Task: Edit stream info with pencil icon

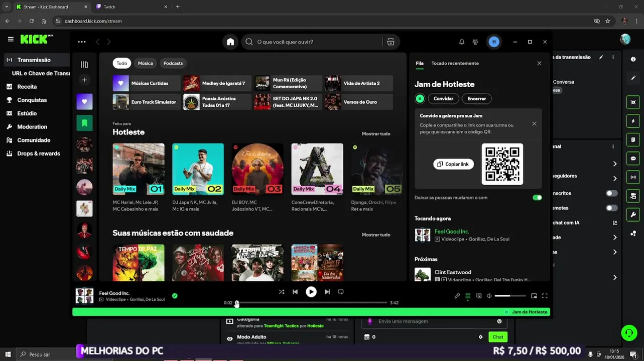Action: pos(601,57)
